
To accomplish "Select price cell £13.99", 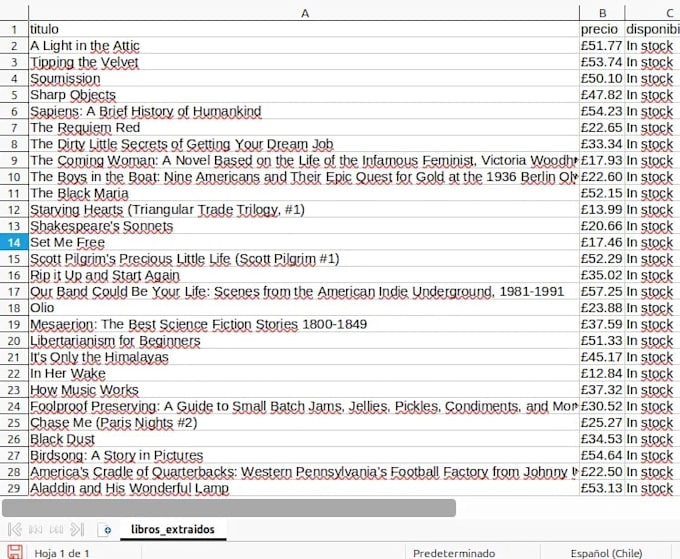I will [x=602, y=209].
